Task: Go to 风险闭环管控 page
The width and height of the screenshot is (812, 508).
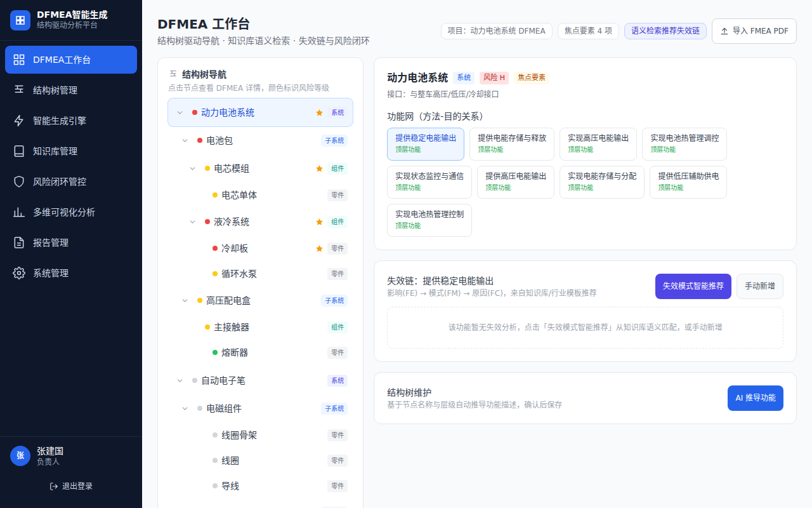Action: click(x=71, y=182)
